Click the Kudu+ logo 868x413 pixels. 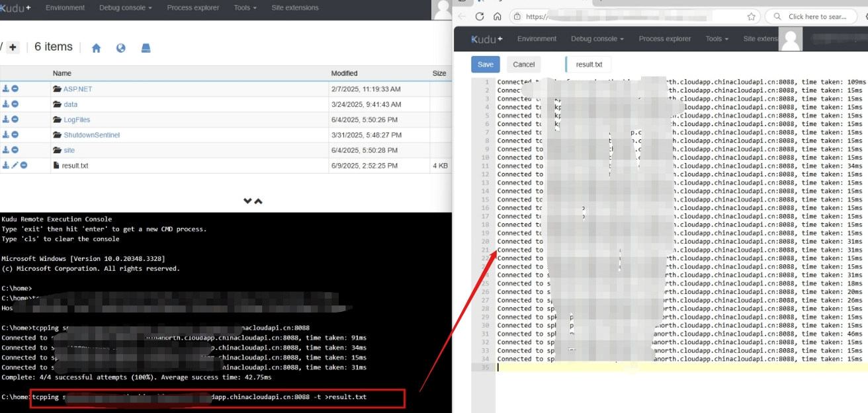pos(486,39)
